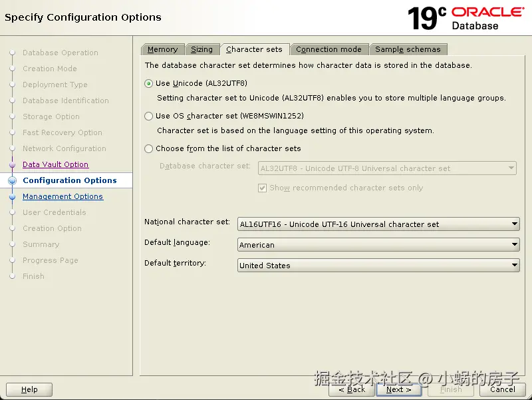
Task: Switch to the Memory tab
Action: point(162,49)
